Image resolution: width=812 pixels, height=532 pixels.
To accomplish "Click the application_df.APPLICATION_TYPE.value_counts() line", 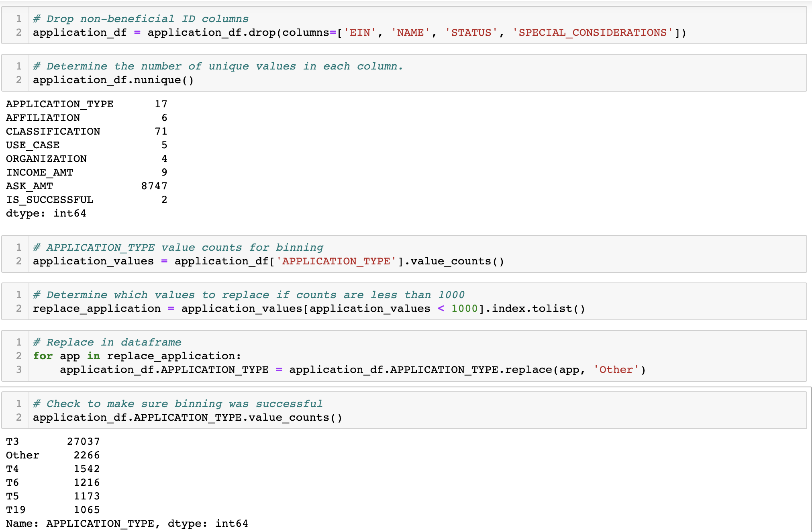I will click(188, 417).
